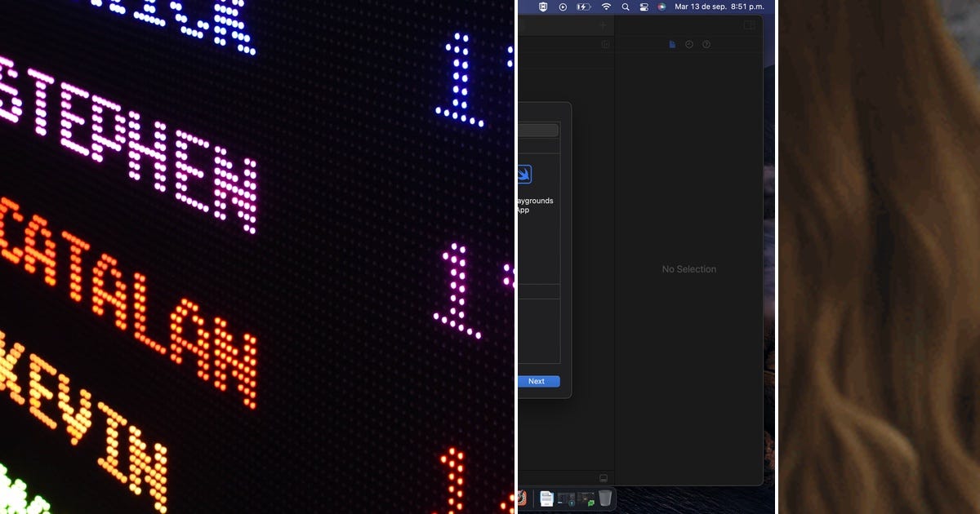Open the Time Machine menu bar icon
The width and height of the screenshot is (980, 514).
[x=644, y=7]
